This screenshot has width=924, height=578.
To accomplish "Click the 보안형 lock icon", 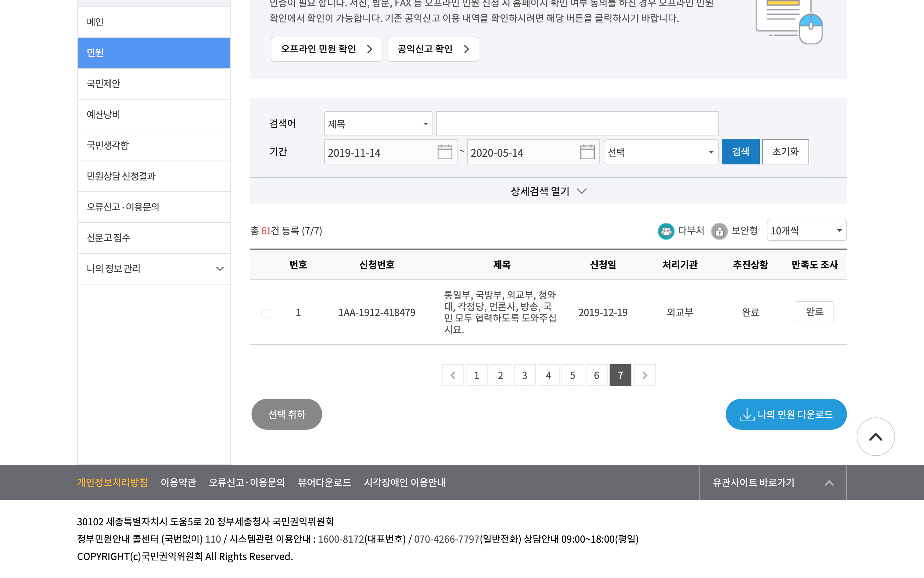I will coord(719,231).
